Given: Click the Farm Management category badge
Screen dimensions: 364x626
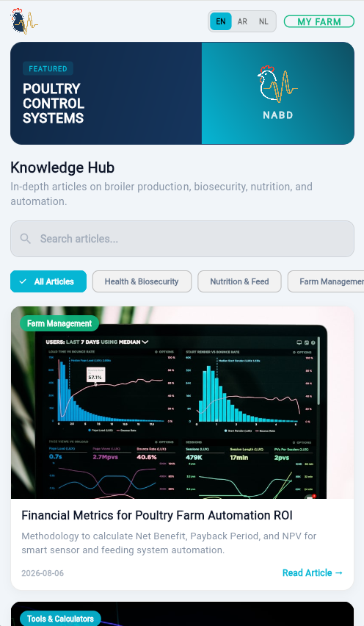Looking at the screenshot, I should click(x=59, y=323).
